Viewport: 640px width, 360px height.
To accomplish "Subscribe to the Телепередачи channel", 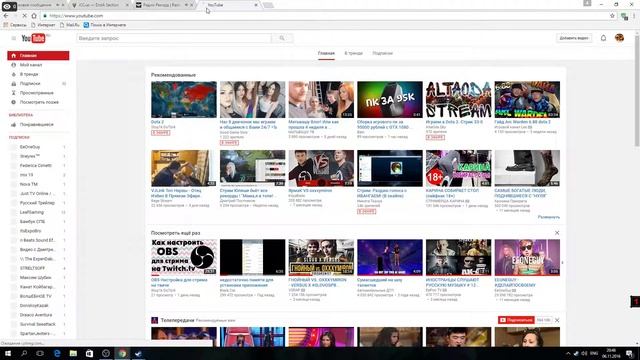I will pos(516,320).
